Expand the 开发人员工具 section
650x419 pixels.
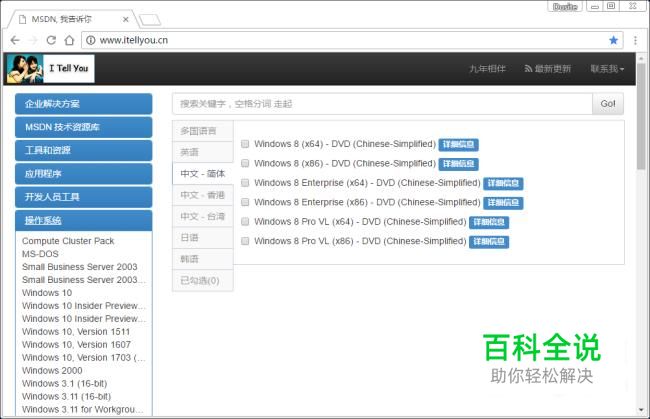pos(84,197)
